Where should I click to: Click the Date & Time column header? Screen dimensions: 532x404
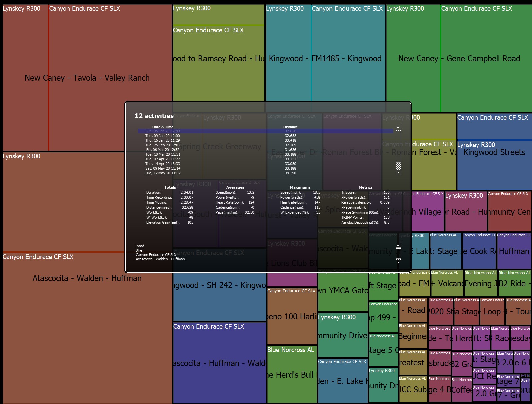click(163, 127)
